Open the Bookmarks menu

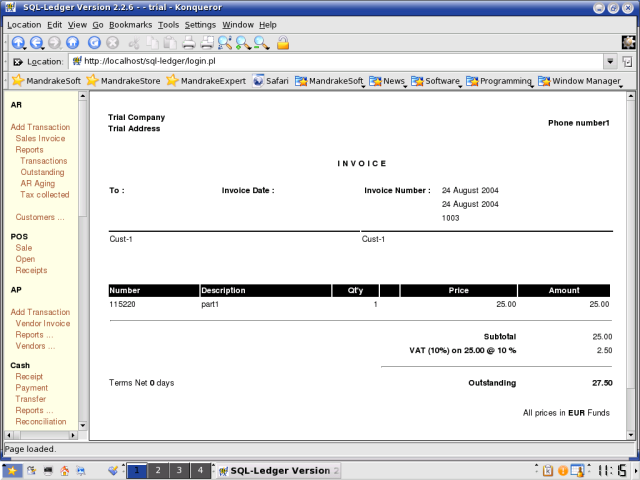pos(129,24)
